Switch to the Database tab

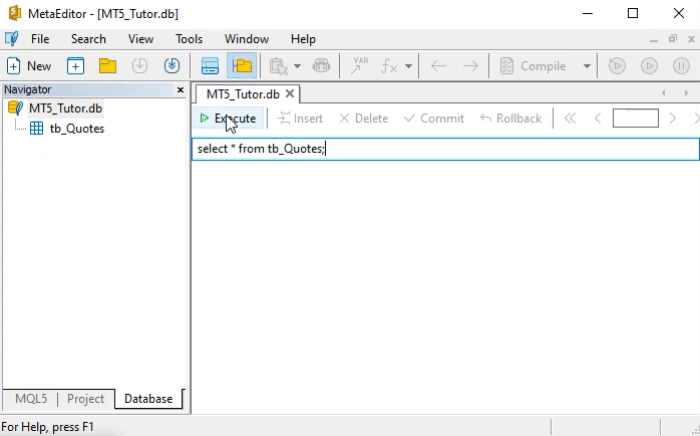pyautogui.click(x=148, y=399)
